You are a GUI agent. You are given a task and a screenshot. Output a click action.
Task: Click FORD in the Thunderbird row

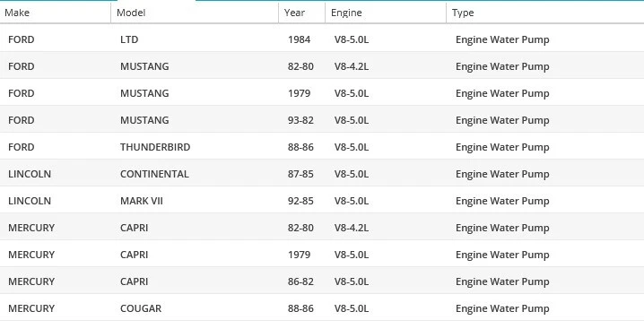(x=21, y=147)
